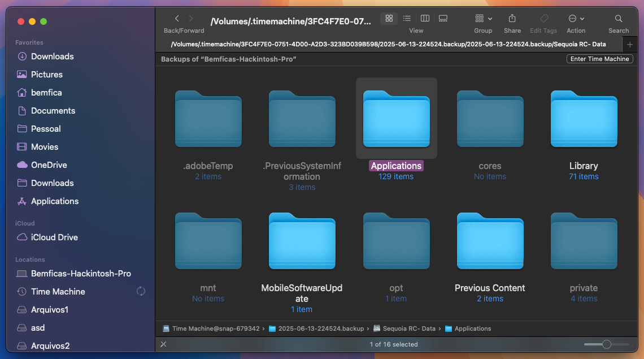Open Movies in the sidebar
The image size is (644, 359).
coord(37,147)
